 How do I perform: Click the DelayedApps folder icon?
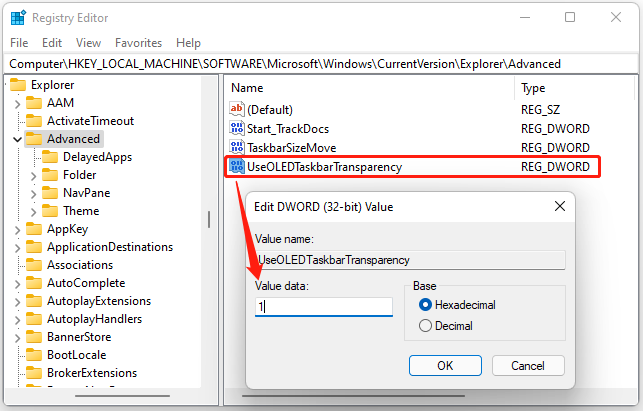pyautogui.click(x=50, y=157)
